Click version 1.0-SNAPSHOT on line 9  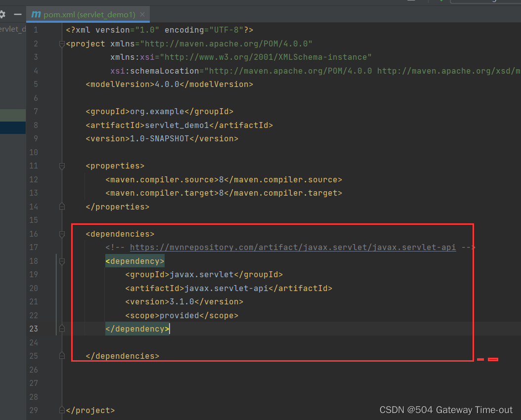[x=162, y=139]
